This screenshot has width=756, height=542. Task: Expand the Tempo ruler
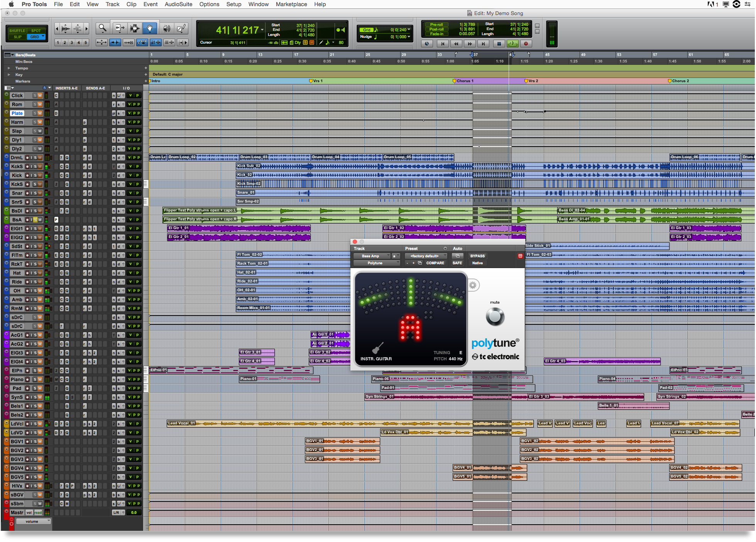click(x=9, y=68)
